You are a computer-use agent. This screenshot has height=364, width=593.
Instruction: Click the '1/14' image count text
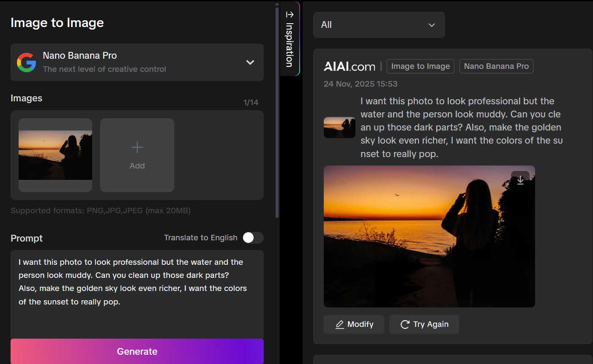pyautogui.click(x=251, y=103)
